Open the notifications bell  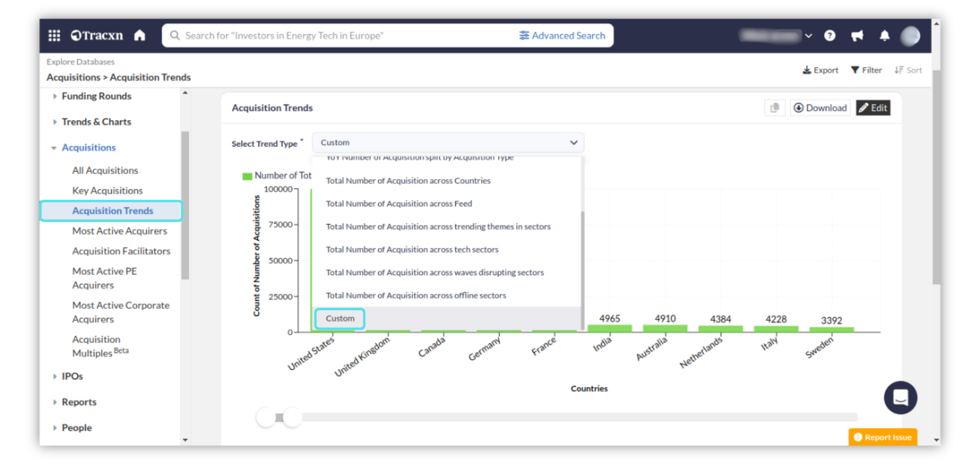point(885,35)
